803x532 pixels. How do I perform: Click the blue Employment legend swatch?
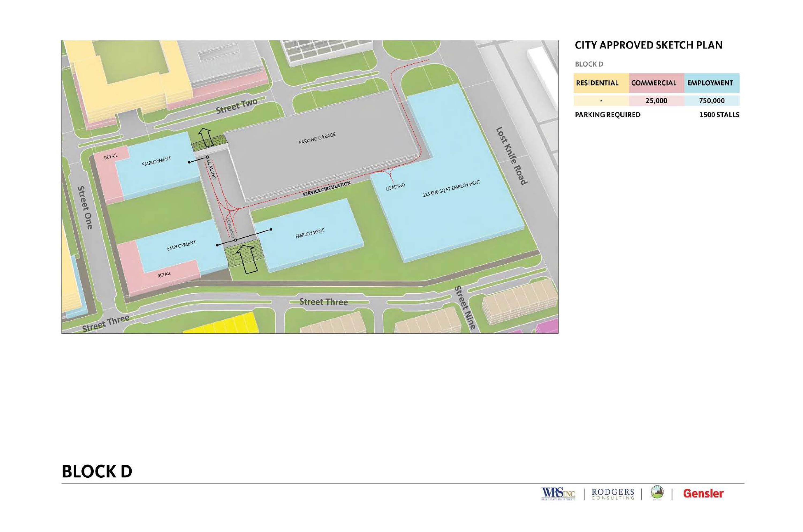point(711,83)
